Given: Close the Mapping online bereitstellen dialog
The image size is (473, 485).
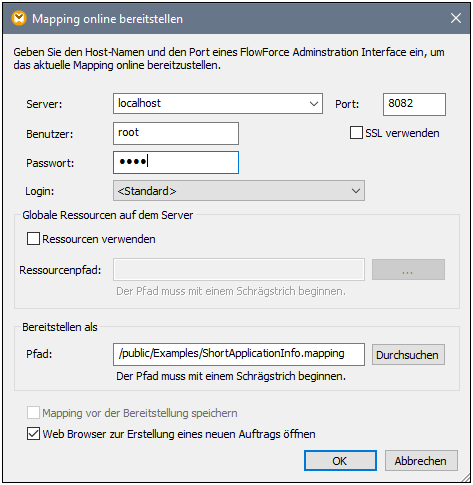Looking at the screenshot, I should coord(456,18).
